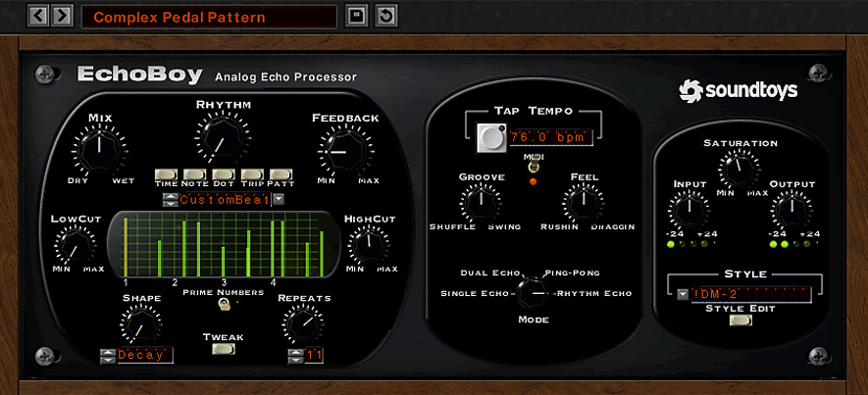Tap the Tap Tempo button

[491, 138]
